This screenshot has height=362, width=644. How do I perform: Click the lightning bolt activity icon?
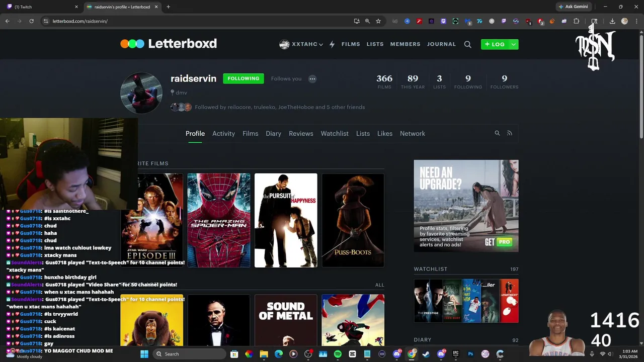(x=332, y=44)
